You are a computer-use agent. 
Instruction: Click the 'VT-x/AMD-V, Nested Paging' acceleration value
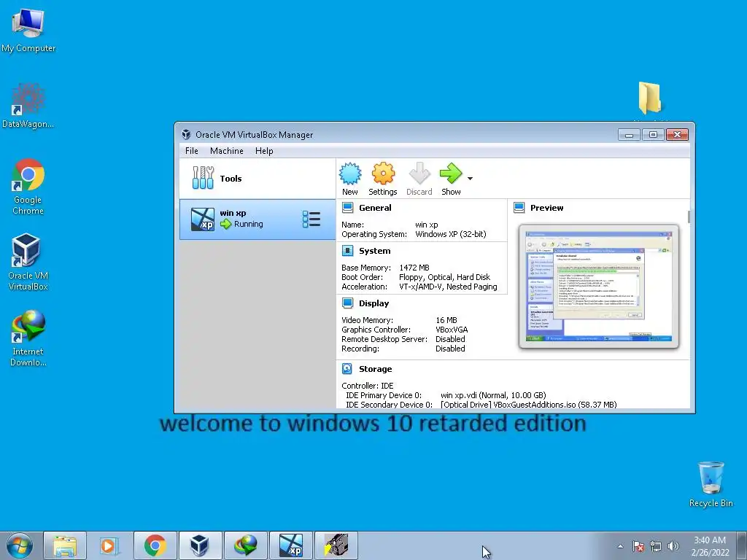pyautogui.click(x=448, y=287)
